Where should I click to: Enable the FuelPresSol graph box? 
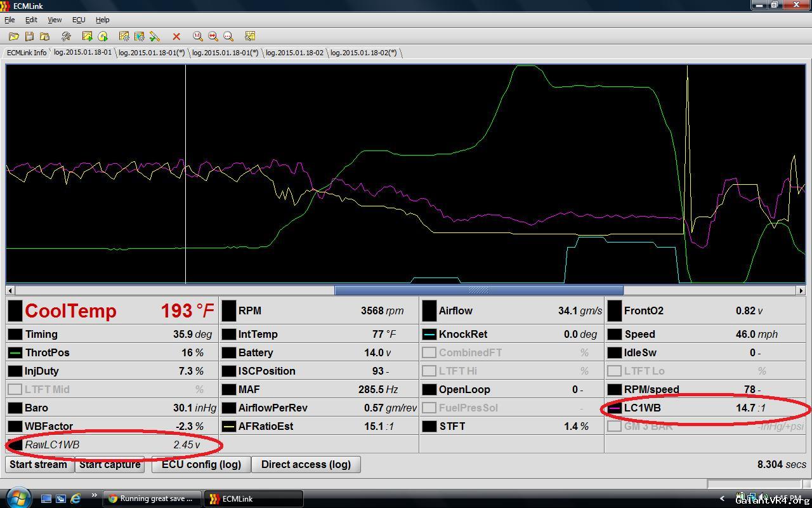pyautogui.click(x=429, y=408)
